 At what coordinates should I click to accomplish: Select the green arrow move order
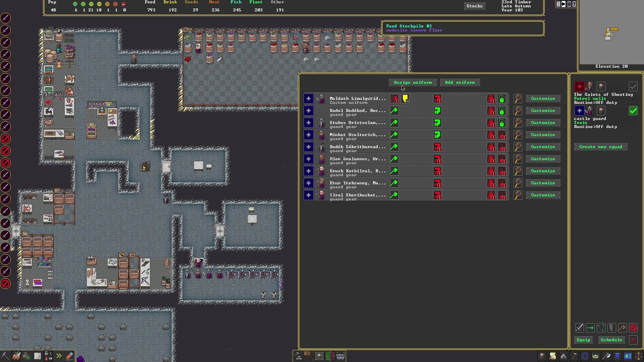coord(590,328)
